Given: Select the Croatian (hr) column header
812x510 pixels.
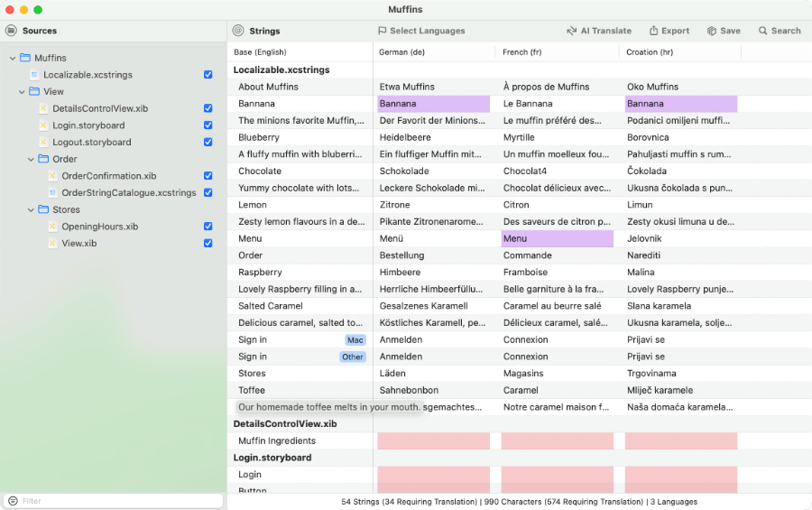Looking at the screenshot, I should pos(650,52).
